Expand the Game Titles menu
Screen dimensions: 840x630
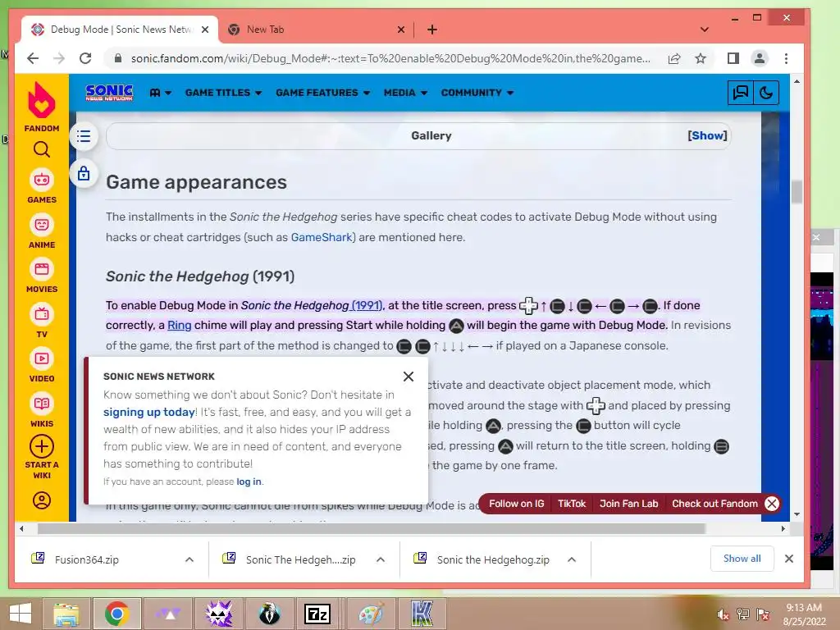coord(223,93)
